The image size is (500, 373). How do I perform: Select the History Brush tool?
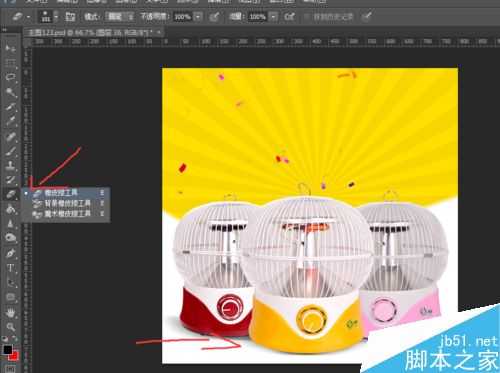click(11, 180)
